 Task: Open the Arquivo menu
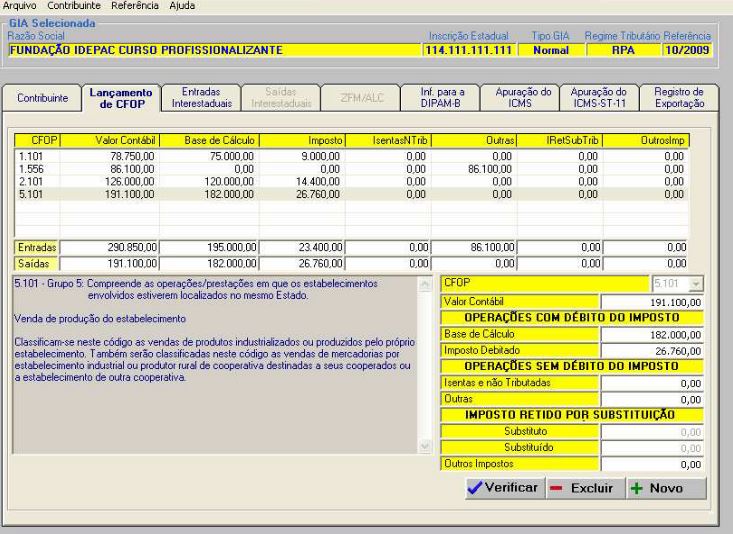pos(20,6)
